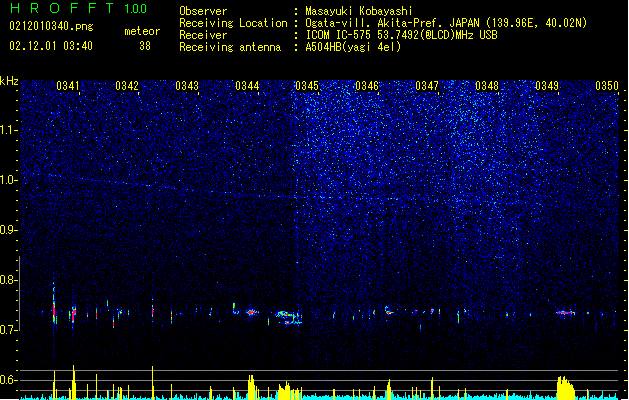The width and height of the screenshot is (629, 400).
Task: Click the 'Receiver' field label
Action: pos(203,35)
